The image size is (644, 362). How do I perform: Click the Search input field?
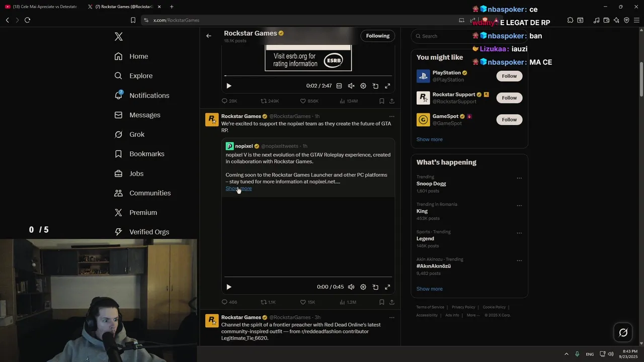pos(469,36)
